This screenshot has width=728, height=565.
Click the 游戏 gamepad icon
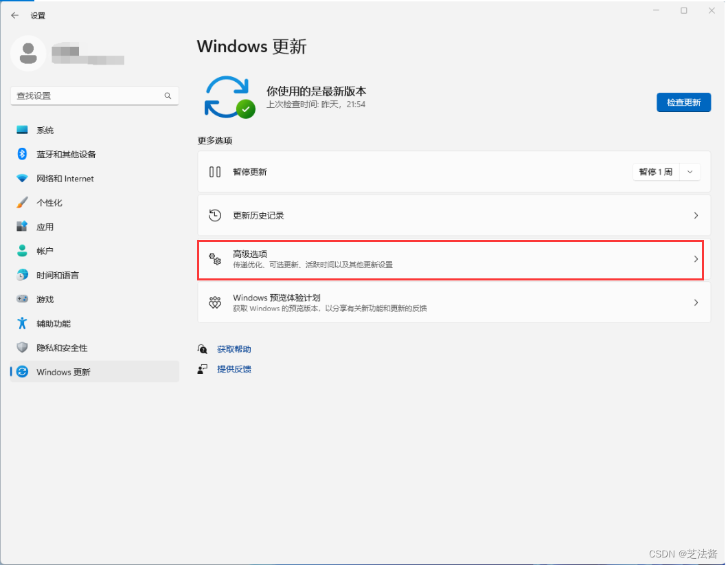point(22,299)
